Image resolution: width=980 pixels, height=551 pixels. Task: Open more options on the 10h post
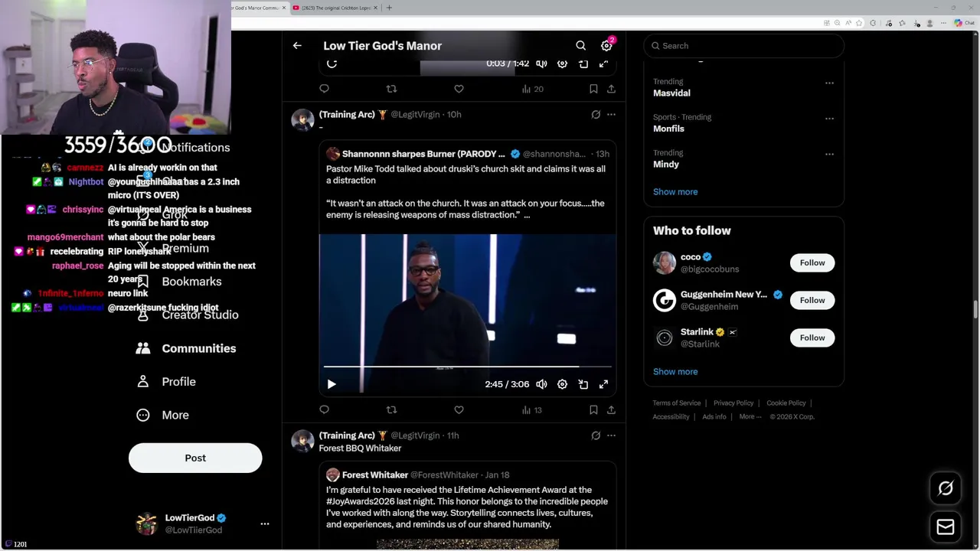pyautogui.click(x=611, y=114)
